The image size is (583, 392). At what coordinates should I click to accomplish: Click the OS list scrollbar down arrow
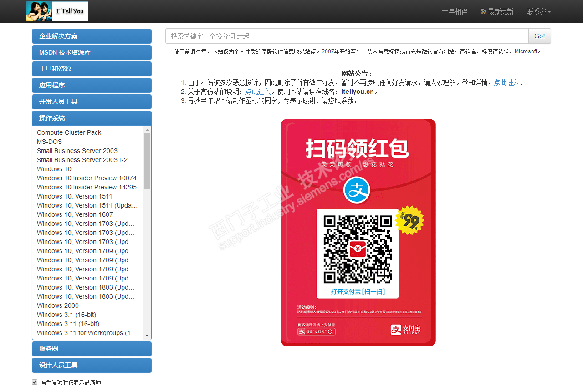point(147,336)
